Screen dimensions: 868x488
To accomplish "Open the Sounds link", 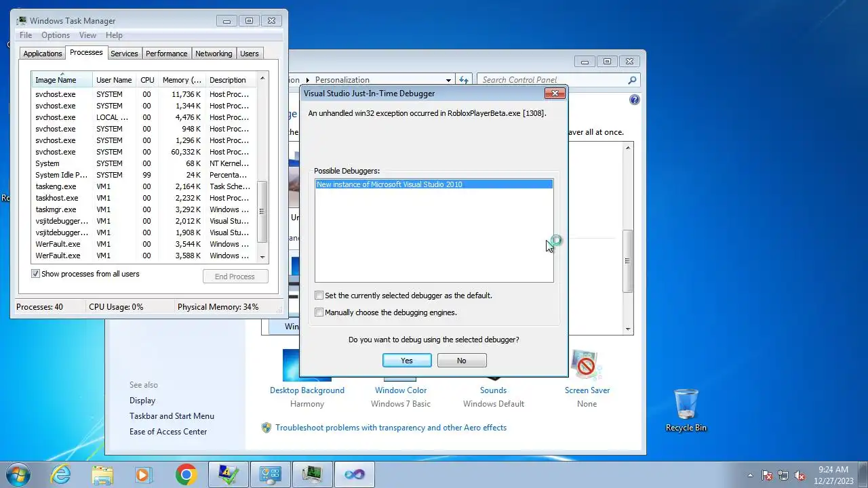I will pyautogui.click(x=493, y=390).
